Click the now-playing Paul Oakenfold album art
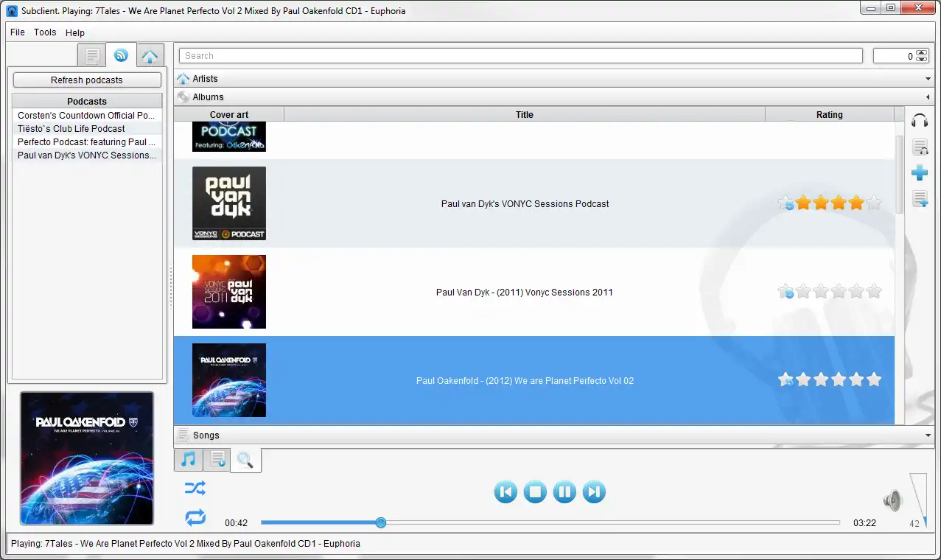 [87, 458]
